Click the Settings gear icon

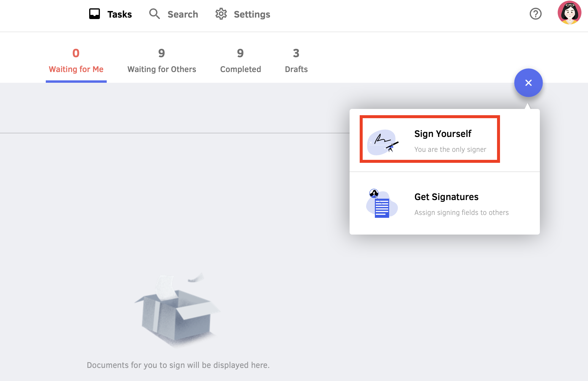(221, 14)
